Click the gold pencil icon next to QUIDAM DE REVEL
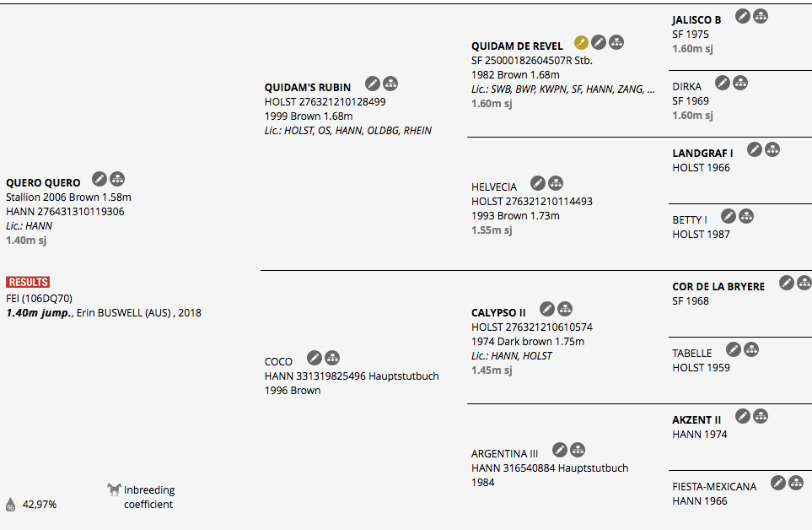 pyautogui.click(x=581, y=42)
